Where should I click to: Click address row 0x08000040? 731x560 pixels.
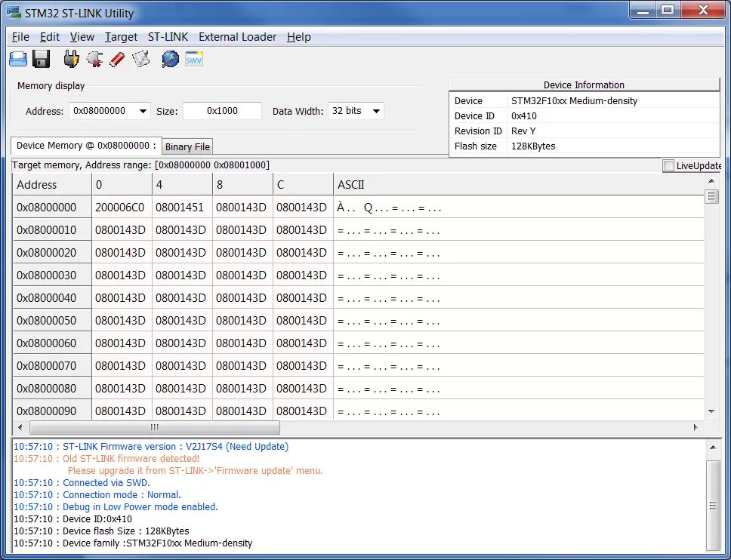coord(52,298)
